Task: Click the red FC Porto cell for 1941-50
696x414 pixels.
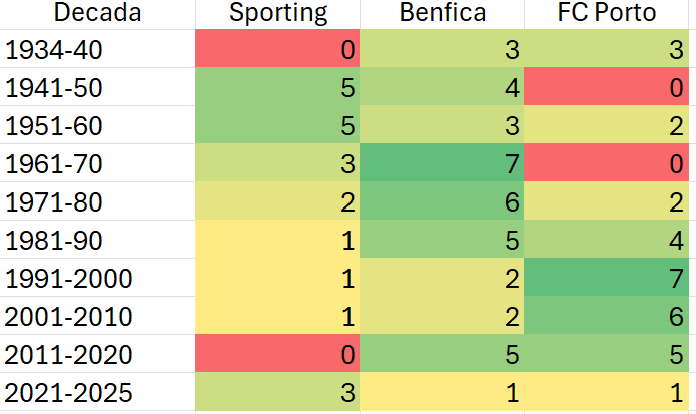Action: coord(610,87)
